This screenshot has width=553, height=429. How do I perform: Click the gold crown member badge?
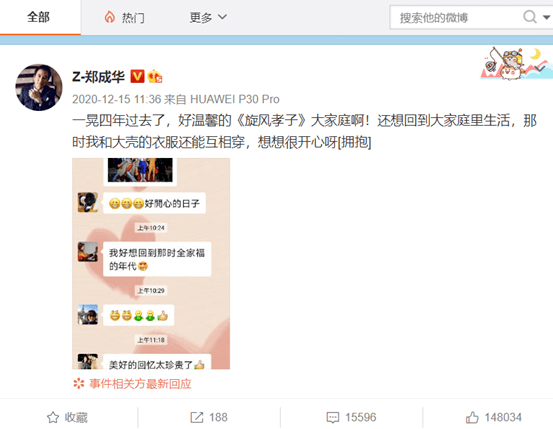154,76
